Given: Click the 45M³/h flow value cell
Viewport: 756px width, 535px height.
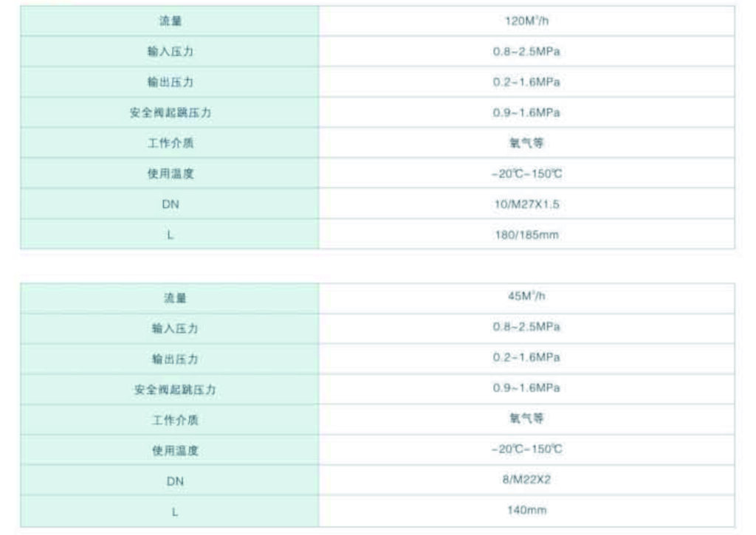Looking at the screenshot, I should [526, 297].
